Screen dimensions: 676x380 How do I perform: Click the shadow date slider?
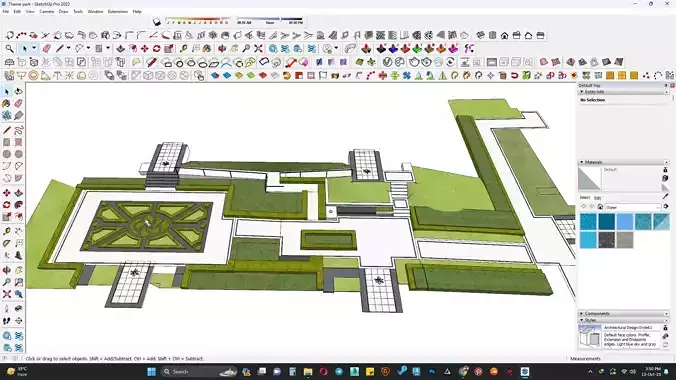(198, 20)
